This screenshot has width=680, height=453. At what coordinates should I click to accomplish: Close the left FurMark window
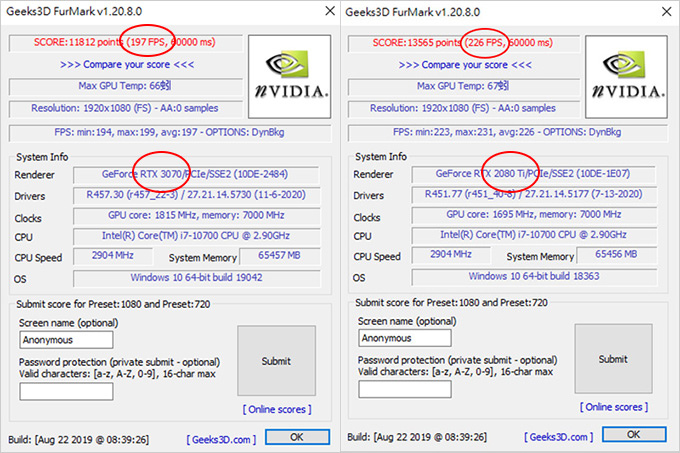coord(330,11)
